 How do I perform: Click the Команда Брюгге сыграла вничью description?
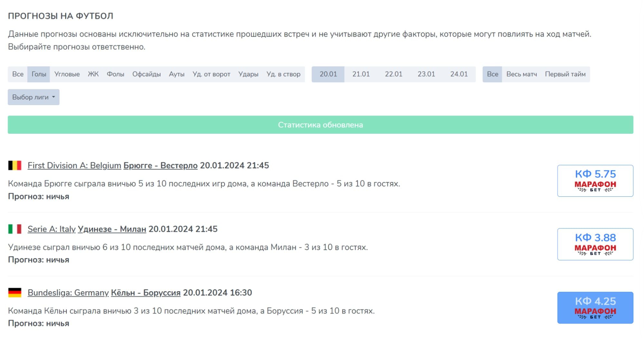click(204, 184)
